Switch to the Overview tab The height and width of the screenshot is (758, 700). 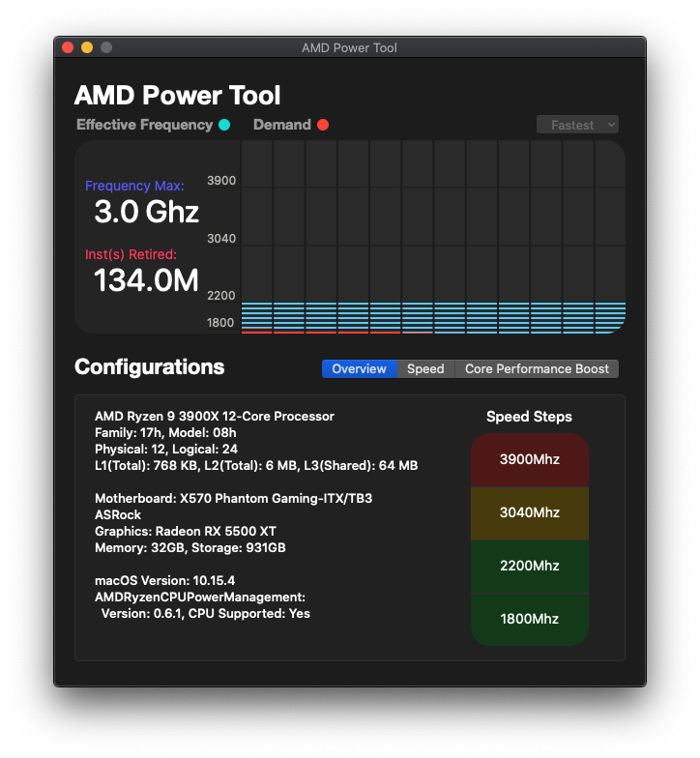click(359, 368)
